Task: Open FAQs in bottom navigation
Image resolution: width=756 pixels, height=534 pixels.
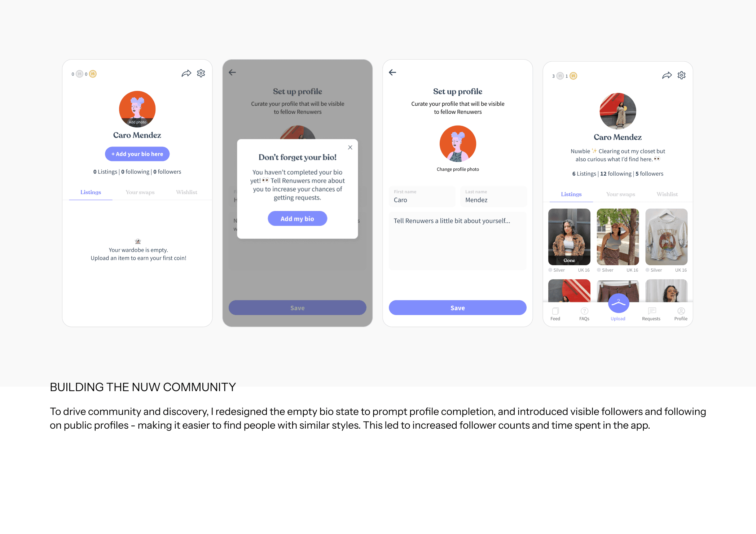Action: click(x=584, y=314)
